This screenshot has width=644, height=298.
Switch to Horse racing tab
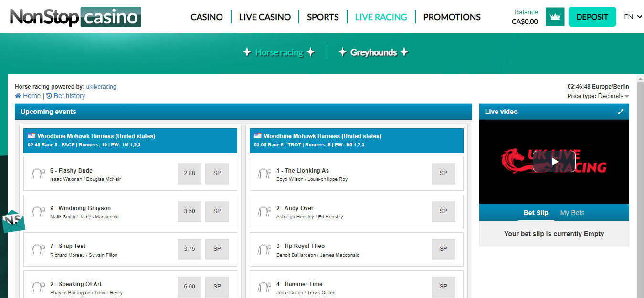pos(279,52)
